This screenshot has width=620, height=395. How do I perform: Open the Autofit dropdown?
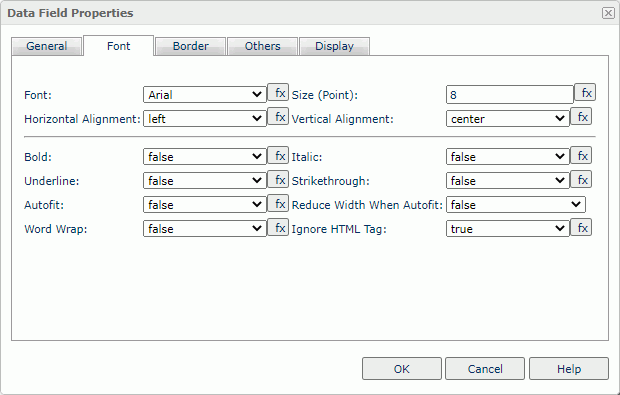pos(205,204)
